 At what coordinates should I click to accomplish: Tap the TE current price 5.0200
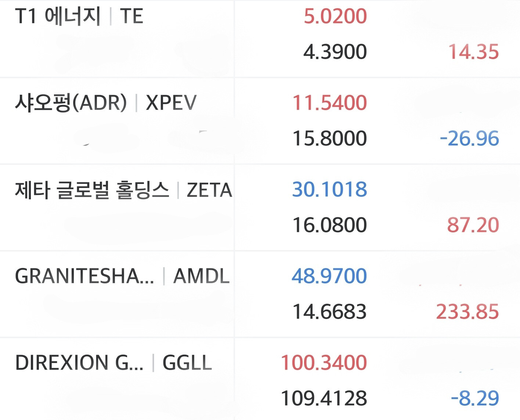point(335,16)
